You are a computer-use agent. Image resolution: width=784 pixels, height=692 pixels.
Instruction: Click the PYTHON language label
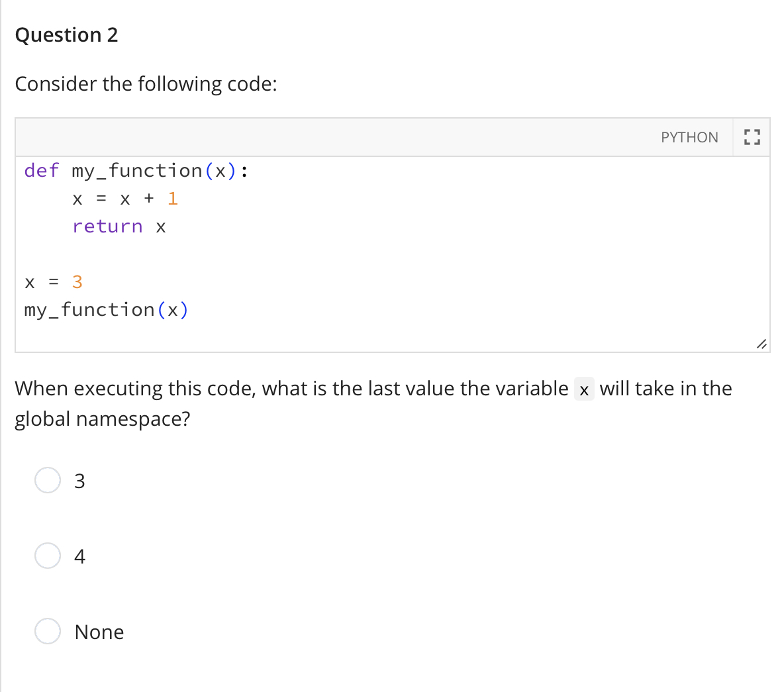pyautogui.click(x=689, y=138)
